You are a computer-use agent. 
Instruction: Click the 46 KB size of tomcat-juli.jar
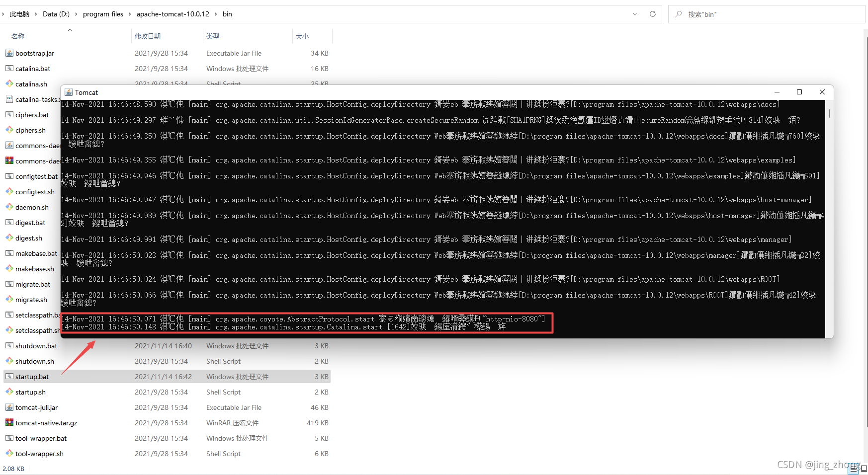pyautogui.click(x=320, y=407)
